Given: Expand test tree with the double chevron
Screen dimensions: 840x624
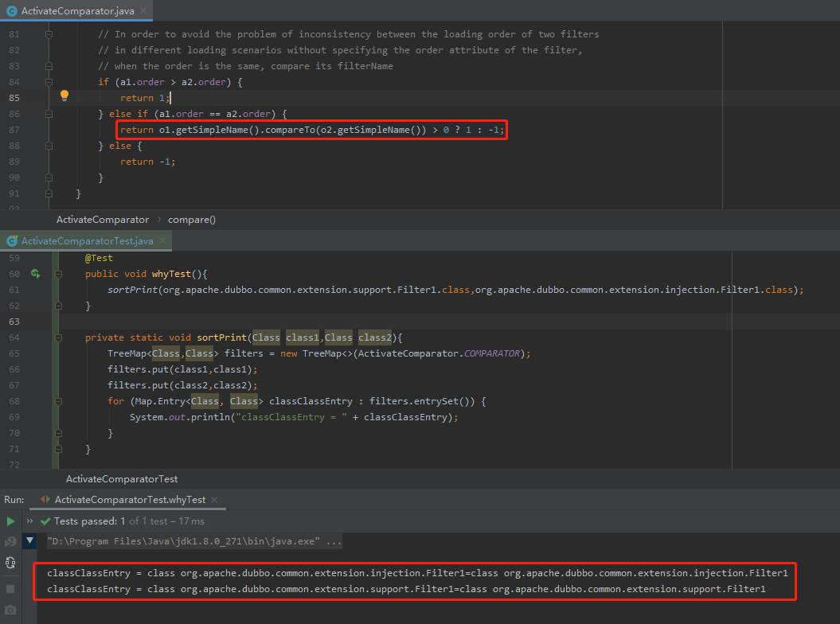Looking at the screenshot, I should coord(30,521).
